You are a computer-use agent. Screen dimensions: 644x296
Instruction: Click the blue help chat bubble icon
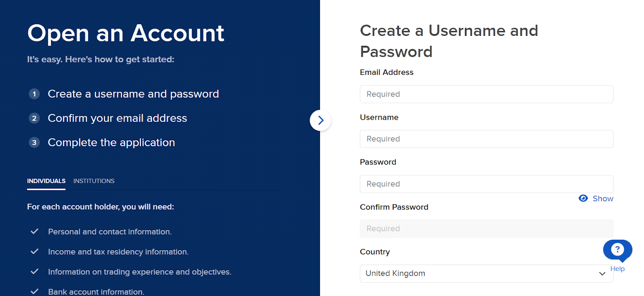617,250
